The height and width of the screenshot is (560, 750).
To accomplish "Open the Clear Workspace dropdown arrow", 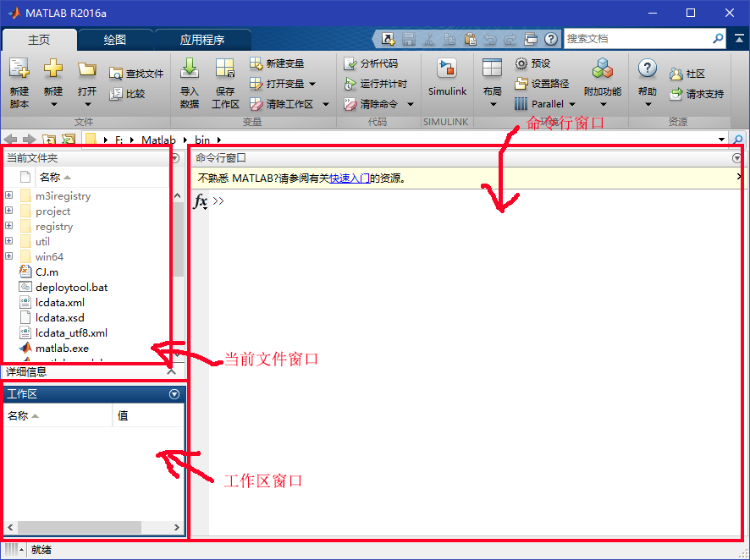I will (x=326, y=104).
